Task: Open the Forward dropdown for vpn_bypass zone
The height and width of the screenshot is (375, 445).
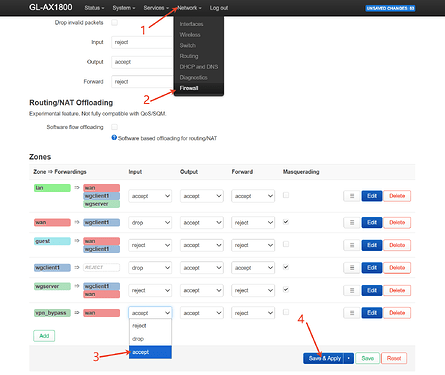Action: point(253,313)
